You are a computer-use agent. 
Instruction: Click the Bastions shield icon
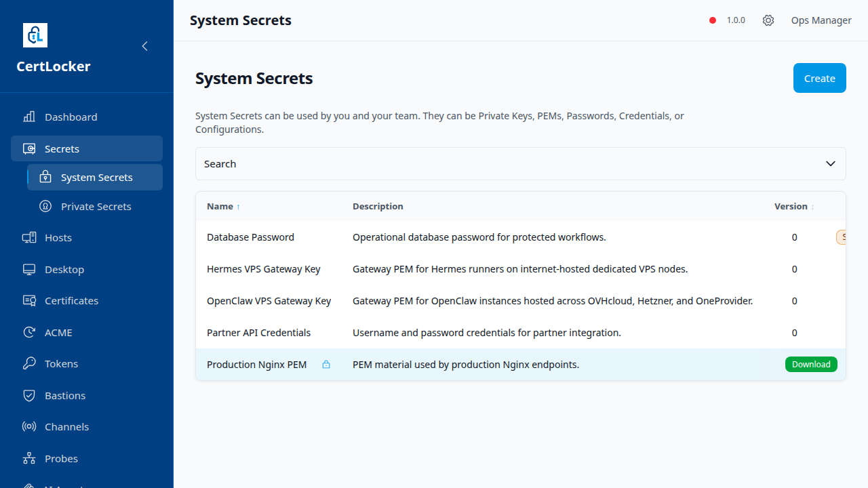[x=29, y=395]
